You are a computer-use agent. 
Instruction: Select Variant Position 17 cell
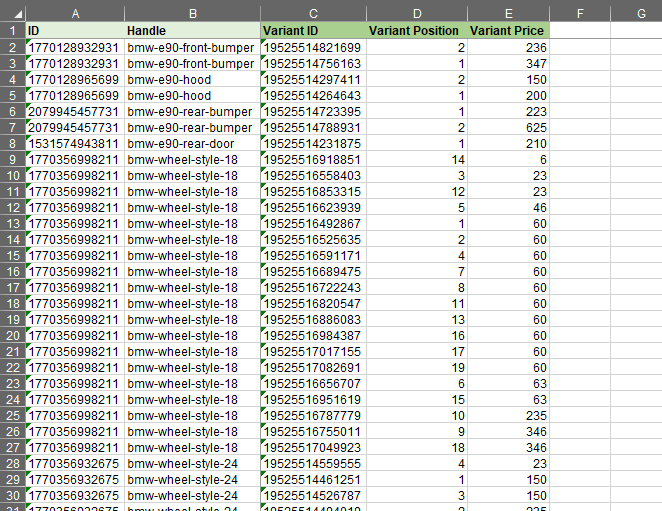[417, 351]
